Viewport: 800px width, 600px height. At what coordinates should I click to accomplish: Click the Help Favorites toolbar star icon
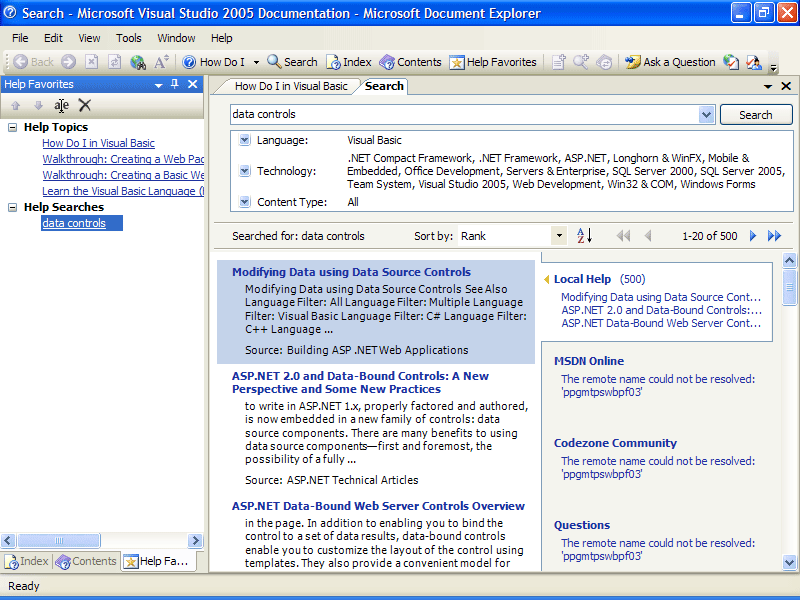[457, 62]
